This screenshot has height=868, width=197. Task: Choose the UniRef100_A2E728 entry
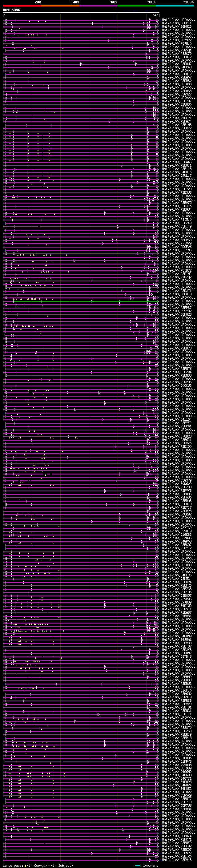pos(177,189)
